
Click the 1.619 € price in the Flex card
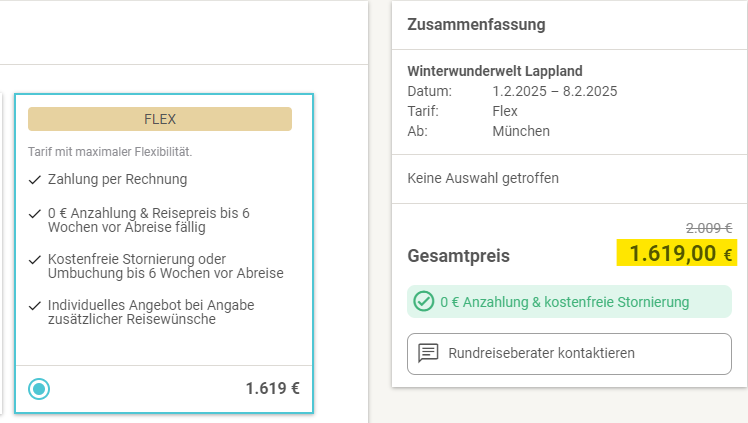tap(272, 389)
